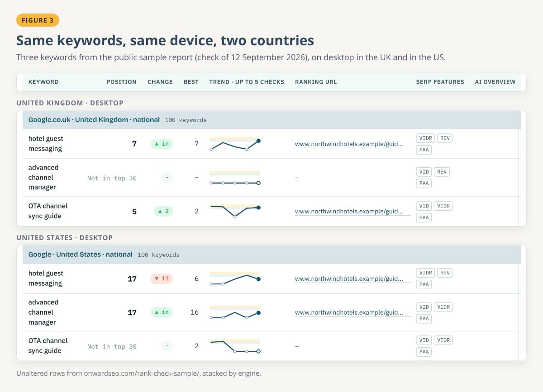Click the '▲ in' badge in UK hotel guest messaging row
The width and height of the screenshot is (543, 392).
pos(162,144)
